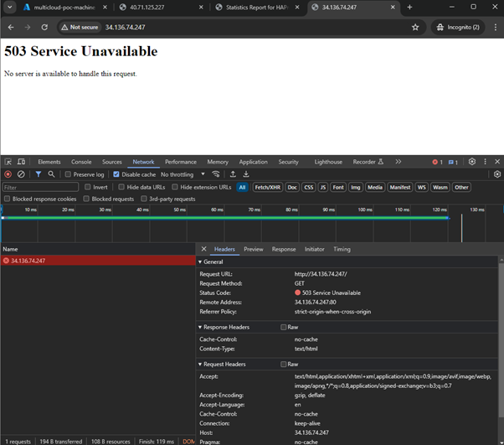Enable Preserve log checkbox
Screen dimensions: 504x445
click(x=68, y=174)
